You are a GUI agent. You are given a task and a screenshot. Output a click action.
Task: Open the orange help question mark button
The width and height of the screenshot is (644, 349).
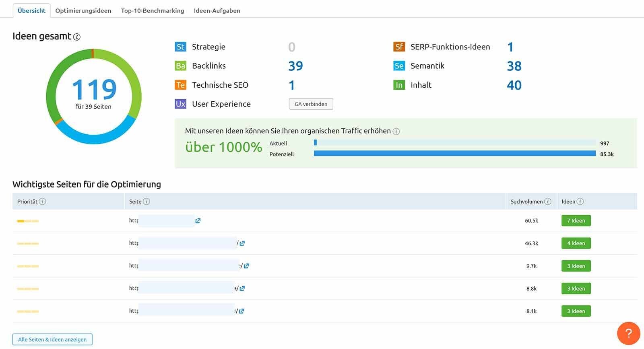(628, 333)
